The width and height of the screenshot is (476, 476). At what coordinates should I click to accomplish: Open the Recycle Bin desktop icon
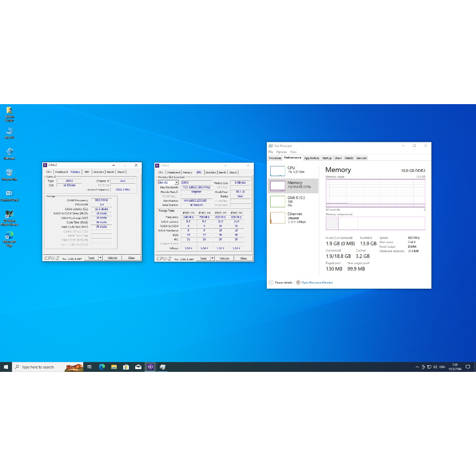coord(9,173)
